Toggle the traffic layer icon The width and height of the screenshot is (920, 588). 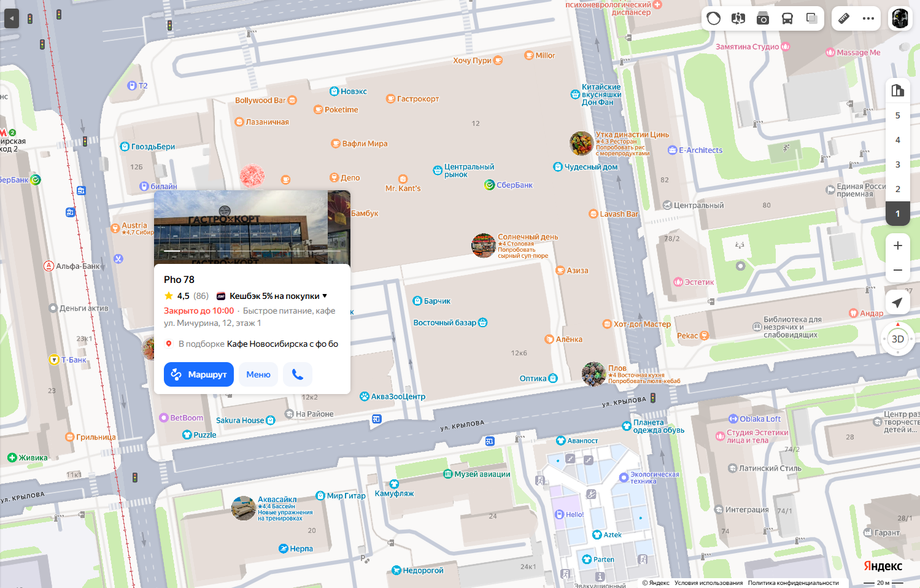pyautogui.click(x=714, y=18)
